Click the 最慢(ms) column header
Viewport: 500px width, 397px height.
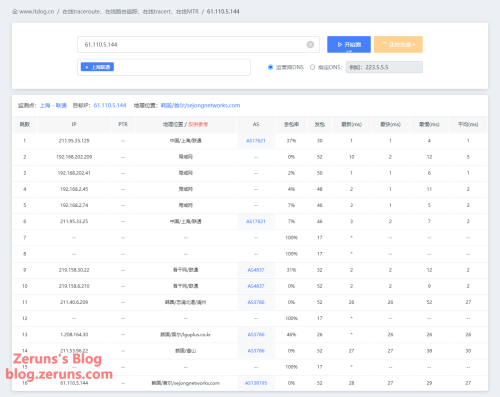pyautogui.click(x=429, y=124)
